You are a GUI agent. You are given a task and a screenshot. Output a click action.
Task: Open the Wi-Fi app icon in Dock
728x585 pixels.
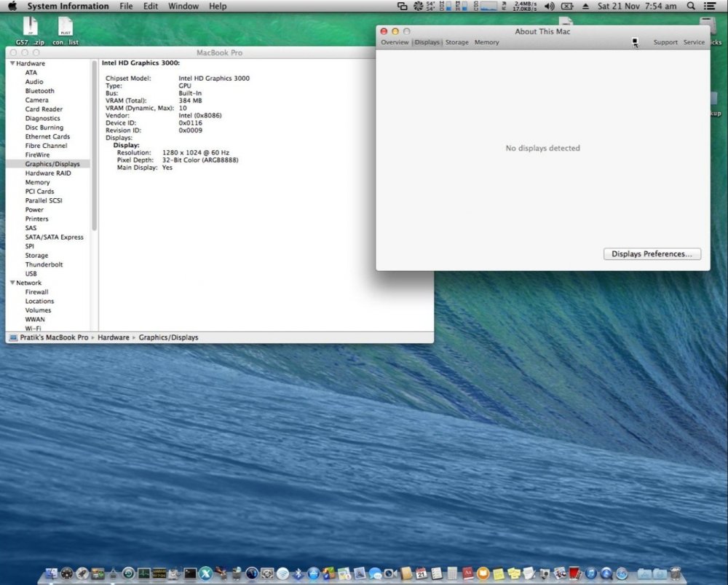(x=282, y=573)
